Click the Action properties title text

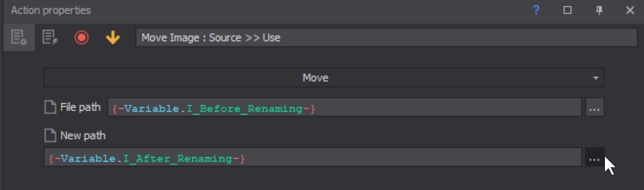[51, 10]
